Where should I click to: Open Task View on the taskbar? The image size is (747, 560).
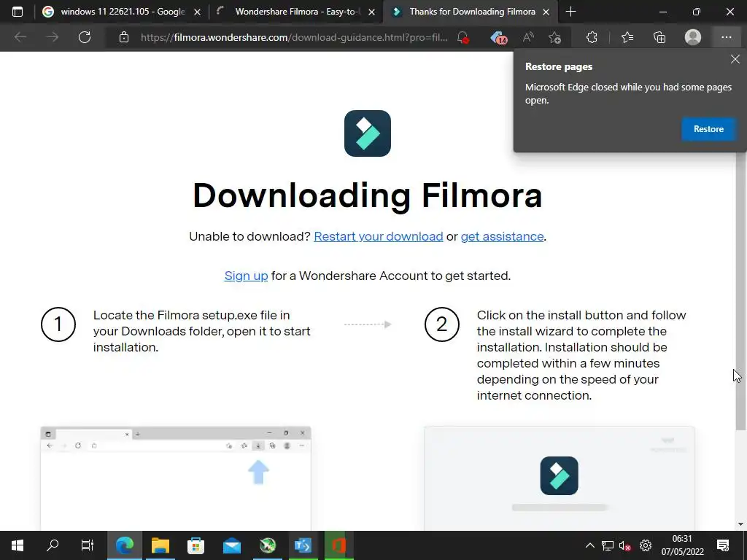(x=88, y=545)
